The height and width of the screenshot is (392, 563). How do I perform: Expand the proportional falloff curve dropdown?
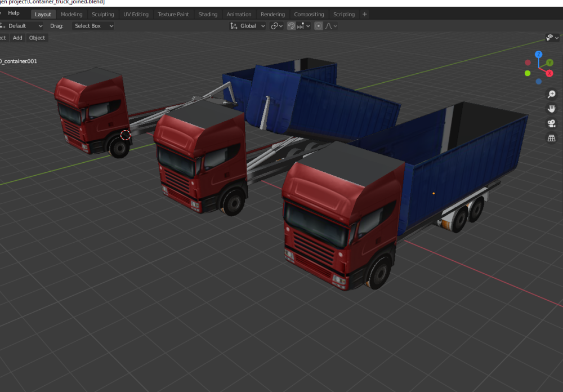[332, 26]
